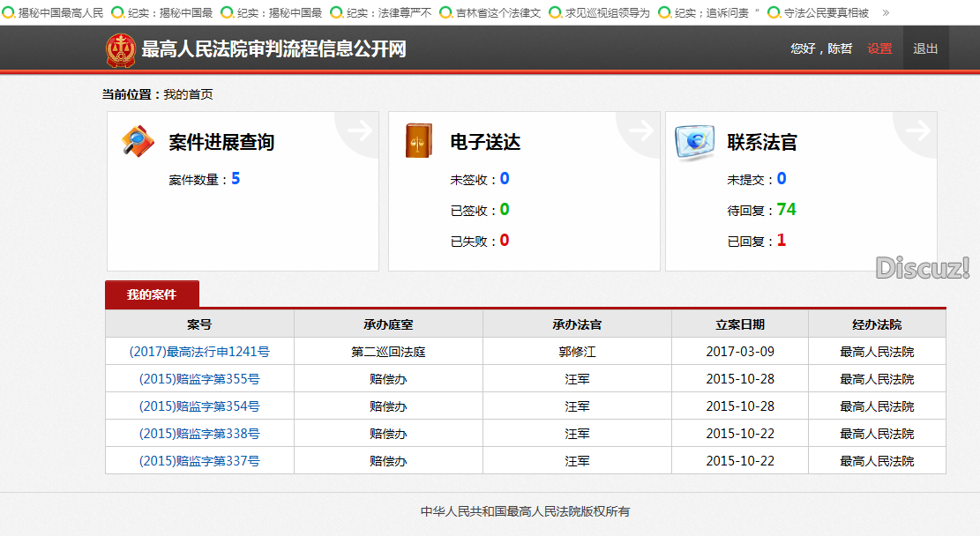Click the 承办法官 column header
Screen dimensions: 980x536
[x=577, y=324]
